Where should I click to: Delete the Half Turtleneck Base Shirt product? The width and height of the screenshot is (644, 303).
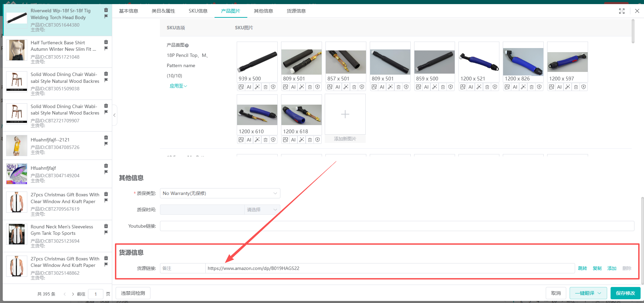tap(106, 42)
